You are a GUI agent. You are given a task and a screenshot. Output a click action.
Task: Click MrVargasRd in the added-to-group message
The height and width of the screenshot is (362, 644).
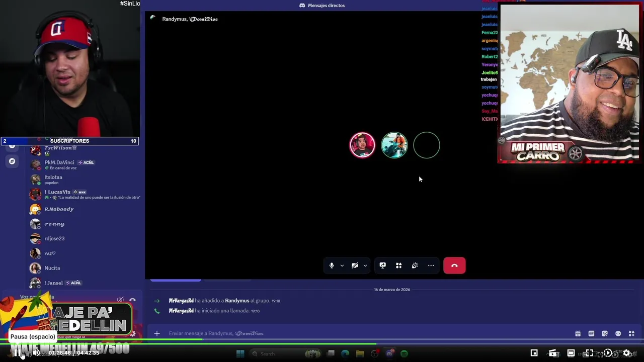181,301
